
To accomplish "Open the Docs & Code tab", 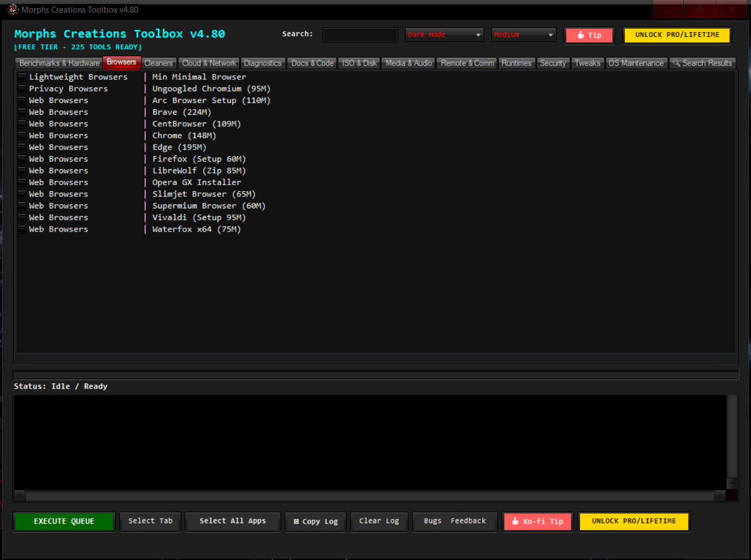I will 312,63.
